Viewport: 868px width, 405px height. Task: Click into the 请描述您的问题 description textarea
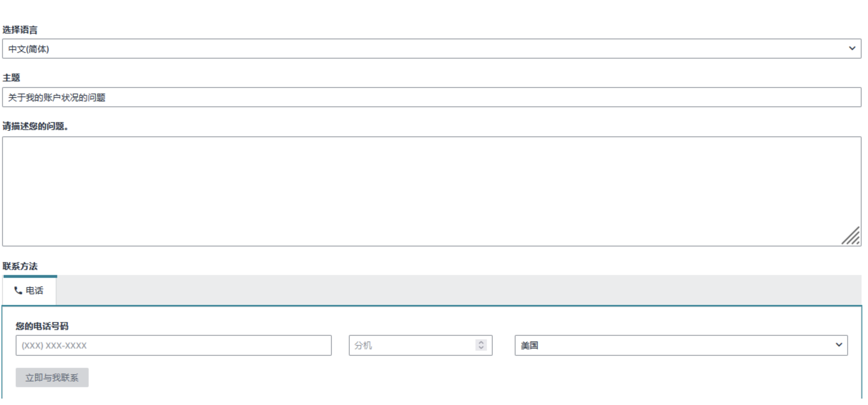pyautogui.click(x=432, y=191)
